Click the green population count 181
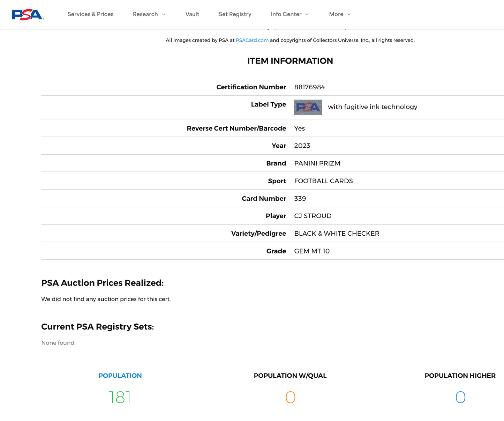Screen dimensions: 504x421 [x=120, y=397]
